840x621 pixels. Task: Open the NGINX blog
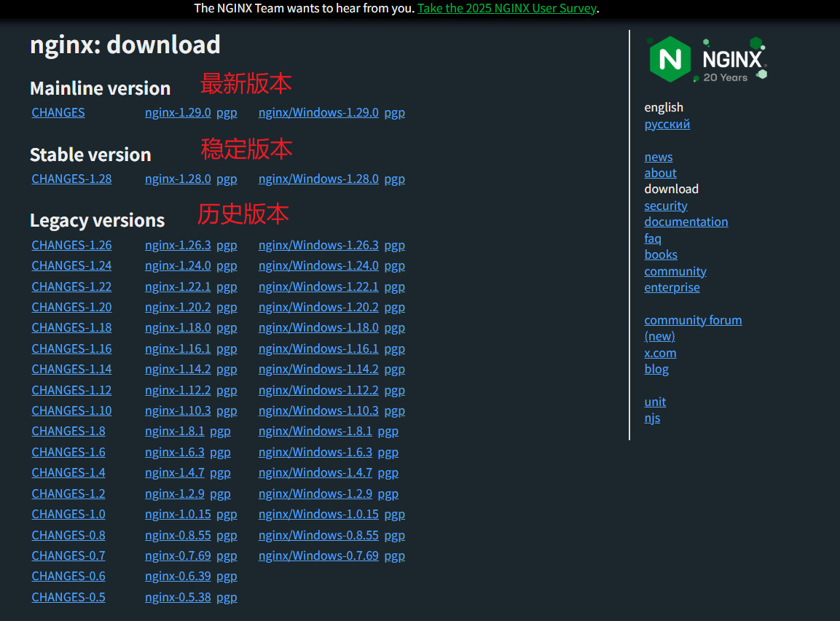656,369
